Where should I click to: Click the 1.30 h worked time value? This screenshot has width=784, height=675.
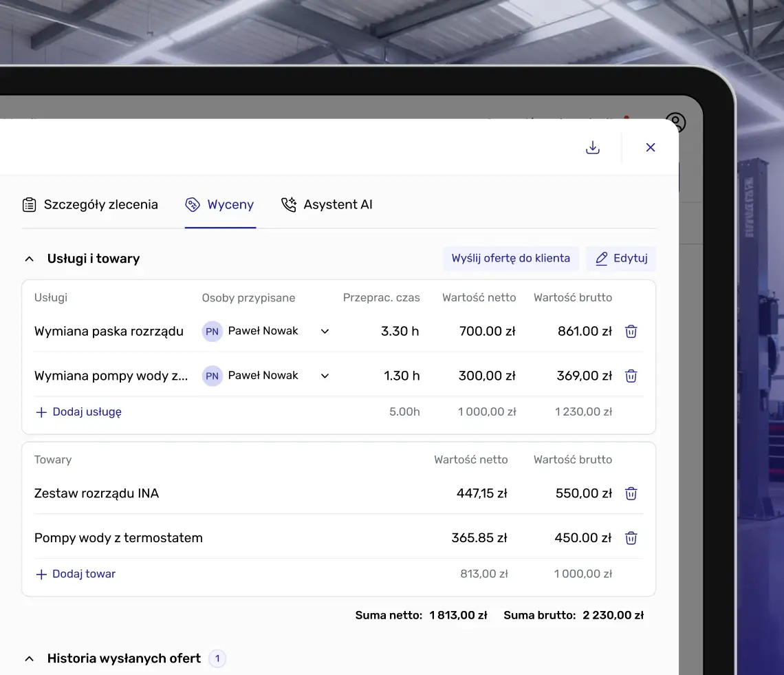click(402, 376)
